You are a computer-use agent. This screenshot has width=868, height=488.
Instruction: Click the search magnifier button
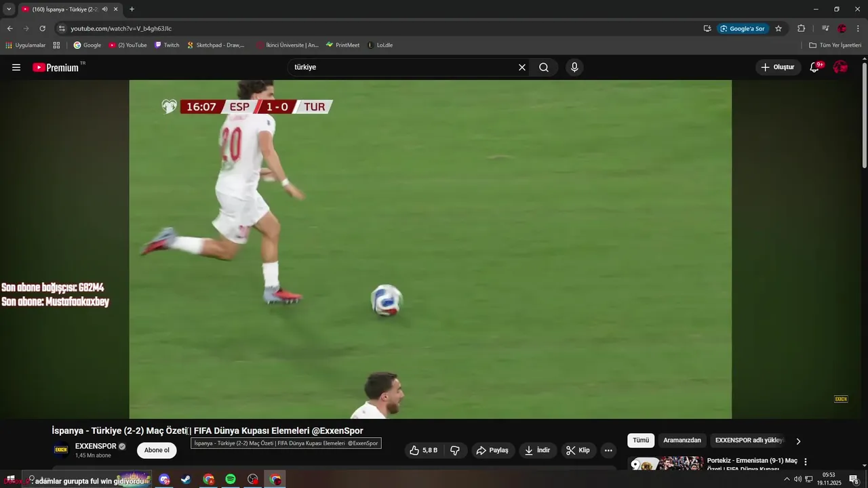pyautogui.click(x=544, y=67)
